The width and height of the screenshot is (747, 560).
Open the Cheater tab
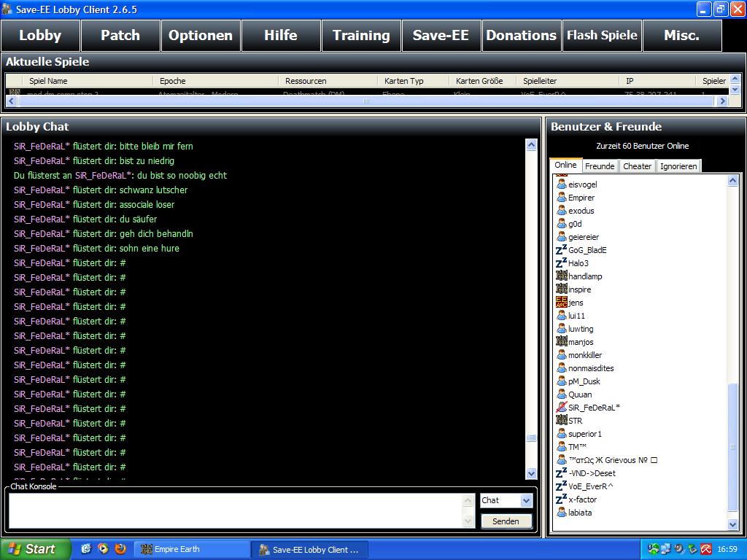pos(637,166)
